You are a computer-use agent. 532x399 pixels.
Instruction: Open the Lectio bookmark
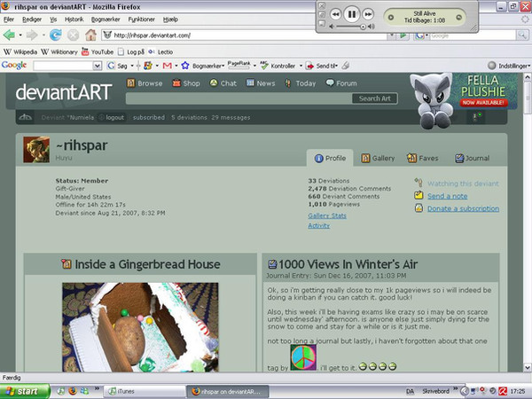click(160, 52)
